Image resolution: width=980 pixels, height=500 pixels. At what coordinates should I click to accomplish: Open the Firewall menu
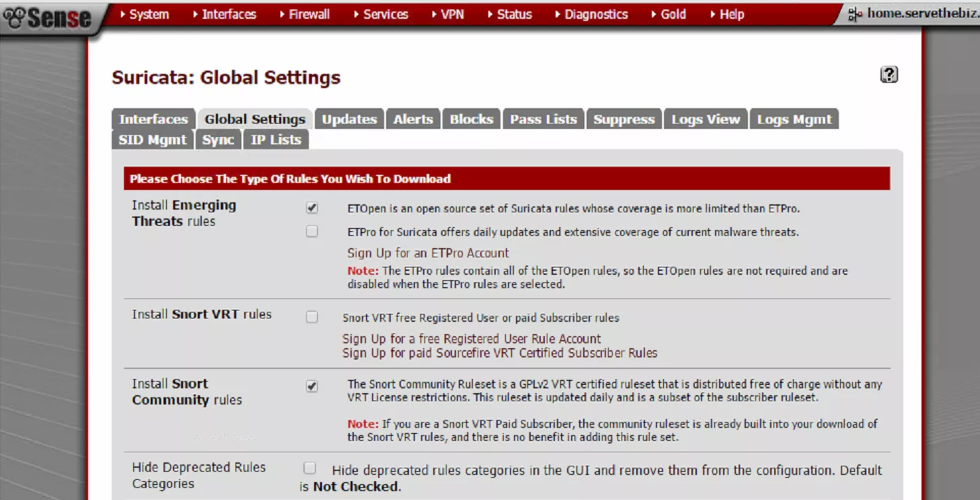(304, 14)
